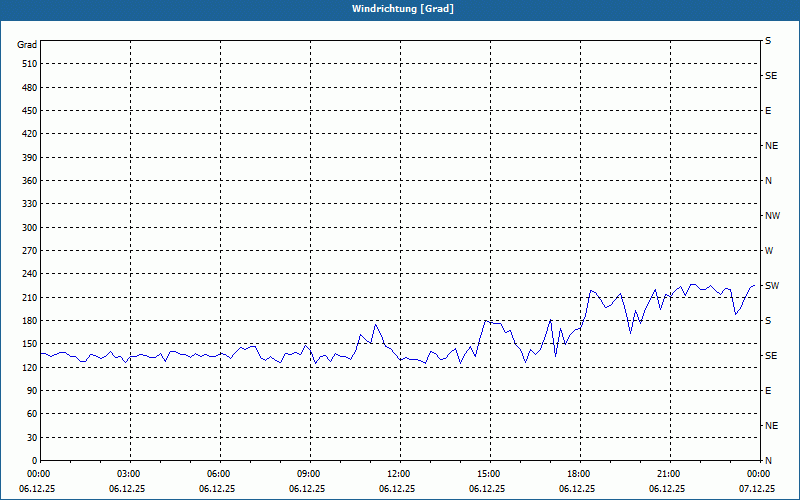This screenshot has height=500, width=800.
Task: Click the 60 y-axis value
Action: tap(32, 414)
